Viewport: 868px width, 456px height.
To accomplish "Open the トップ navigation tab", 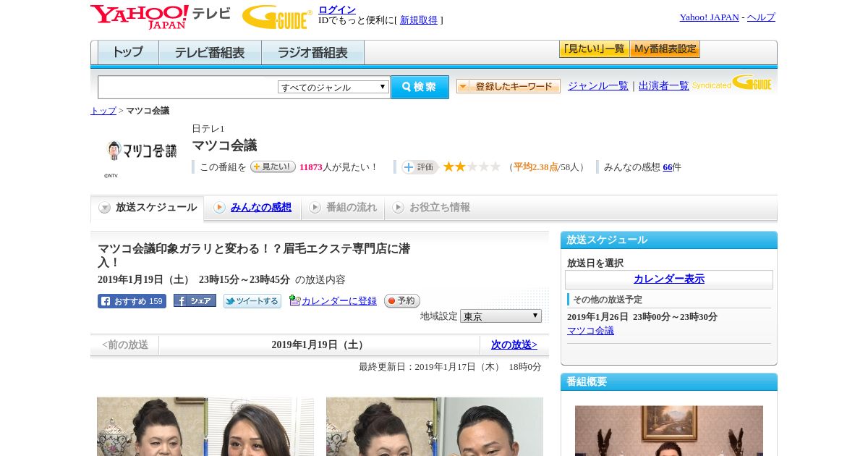I will coord(128,53).
